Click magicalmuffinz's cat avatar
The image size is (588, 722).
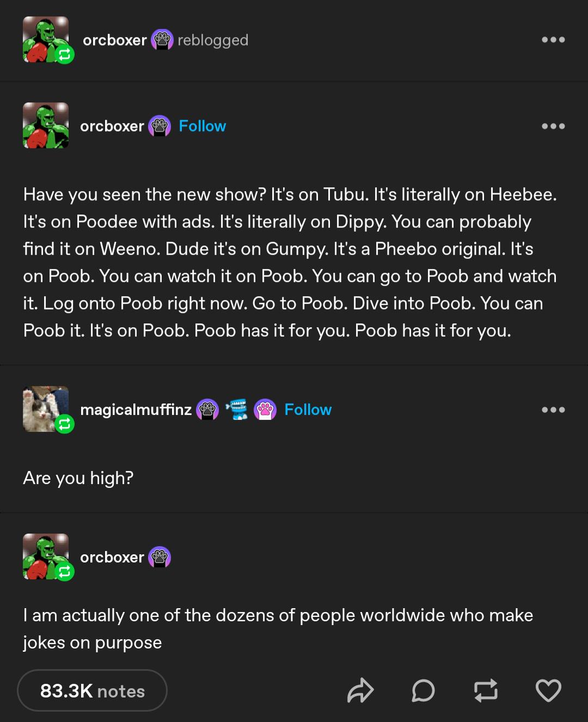(x=46, y=409)
